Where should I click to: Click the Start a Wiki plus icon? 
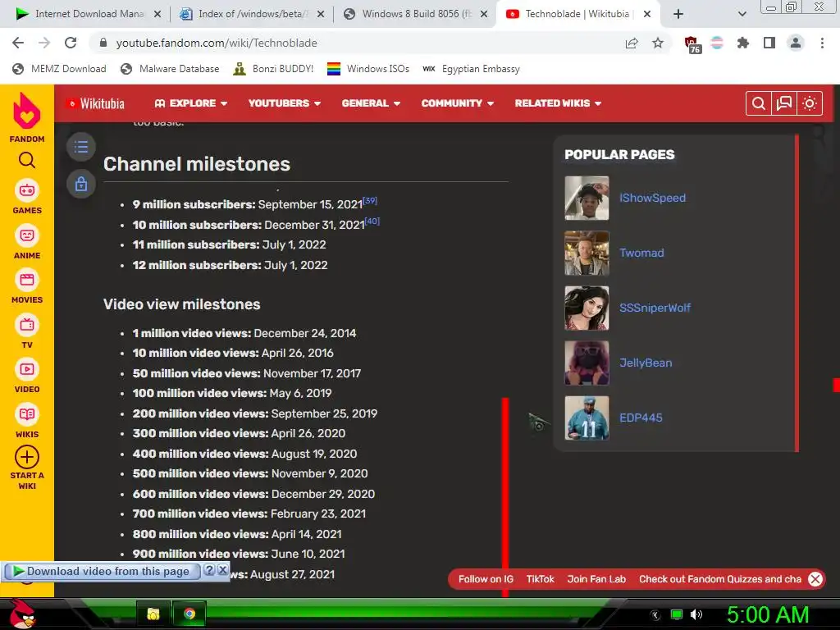coord(27,458)
